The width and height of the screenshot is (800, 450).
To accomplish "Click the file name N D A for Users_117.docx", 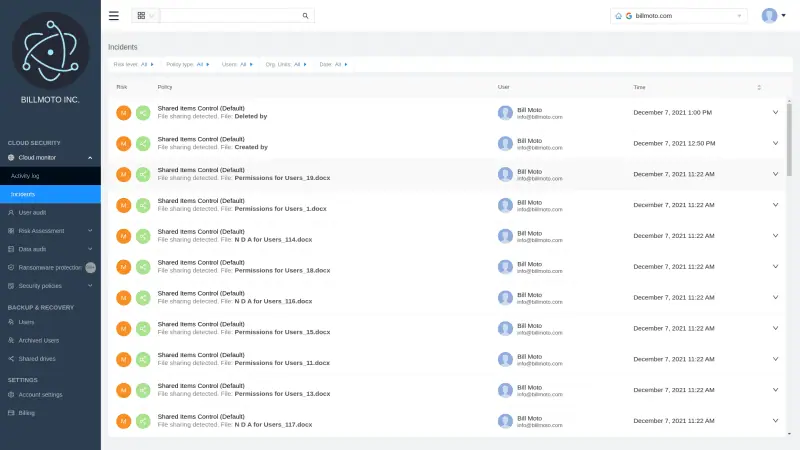I will (x=273, y=424).
